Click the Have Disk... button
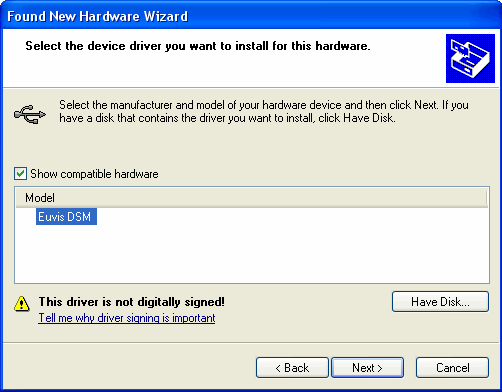This screenshot has height=392, width=502. tap(440, 302)
